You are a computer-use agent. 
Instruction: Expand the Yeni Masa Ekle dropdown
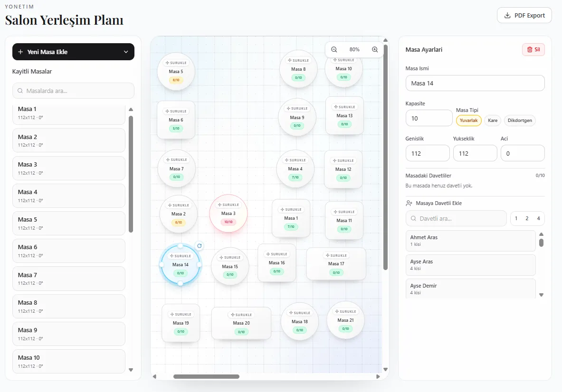126,52
